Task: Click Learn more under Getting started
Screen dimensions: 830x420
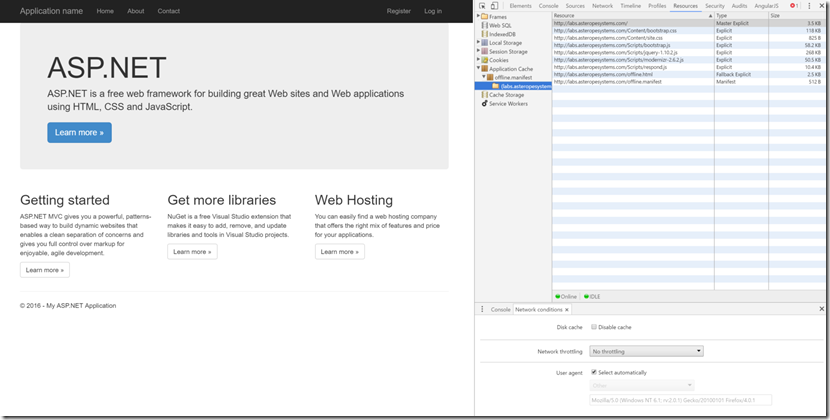Action: pyautogui.click(x=44, y=270)
